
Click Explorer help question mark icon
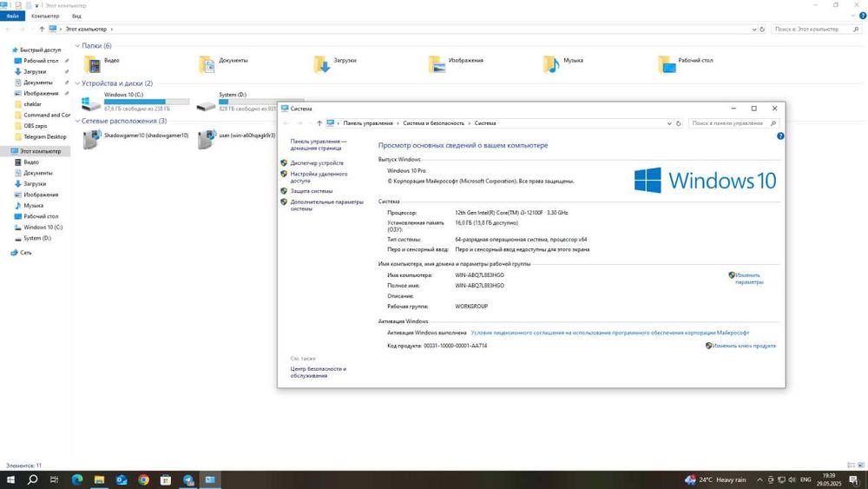(x=863, y=16)
